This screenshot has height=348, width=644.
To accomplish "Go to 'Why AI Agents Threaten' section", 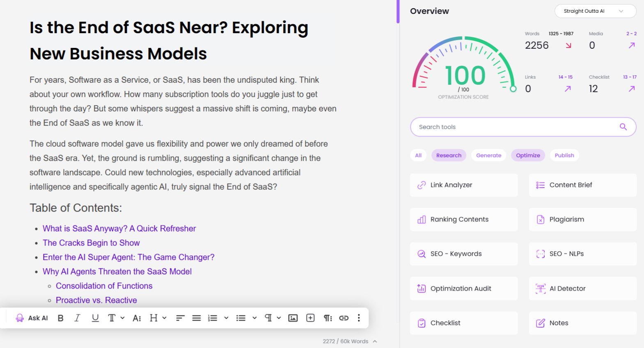I will [x=117, y=272].
